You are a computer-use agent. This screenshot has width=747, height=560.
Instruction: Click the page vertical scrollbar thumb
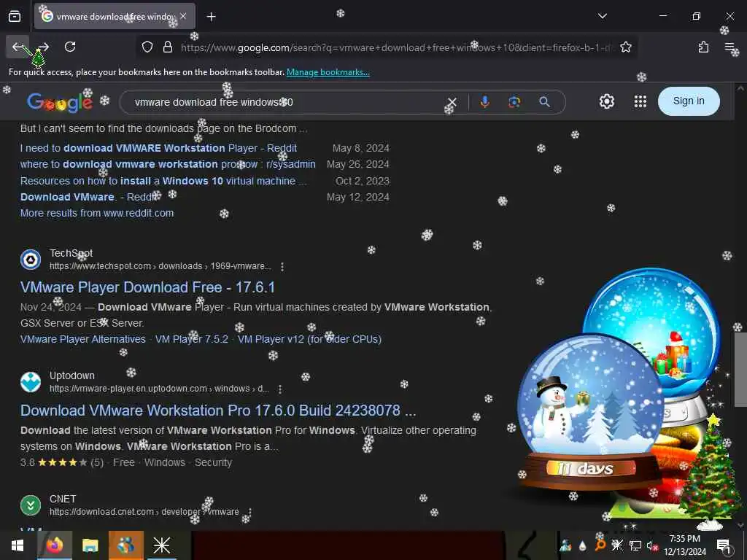pyautogui.click(x=740, y=369)
